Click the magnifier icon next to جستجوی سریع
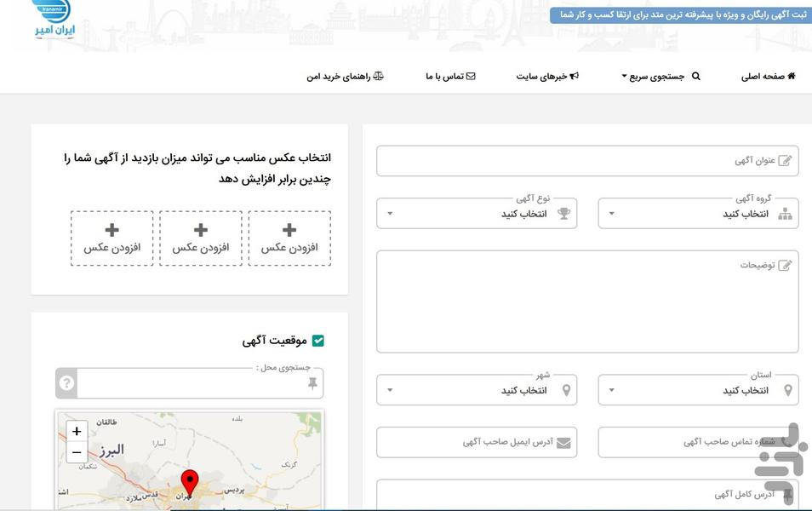This screenshot has height=511, width=812. tap(695, 76)
